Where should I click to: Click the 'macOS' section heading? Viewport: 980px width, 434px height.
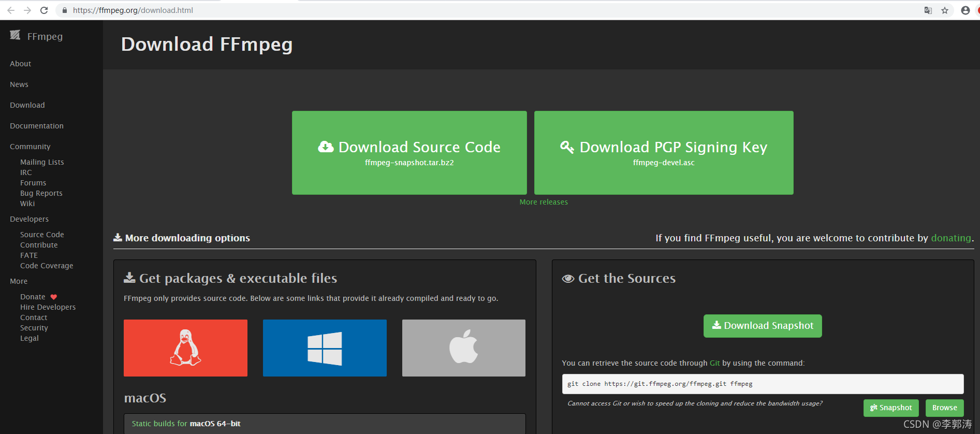pos(145,398)
